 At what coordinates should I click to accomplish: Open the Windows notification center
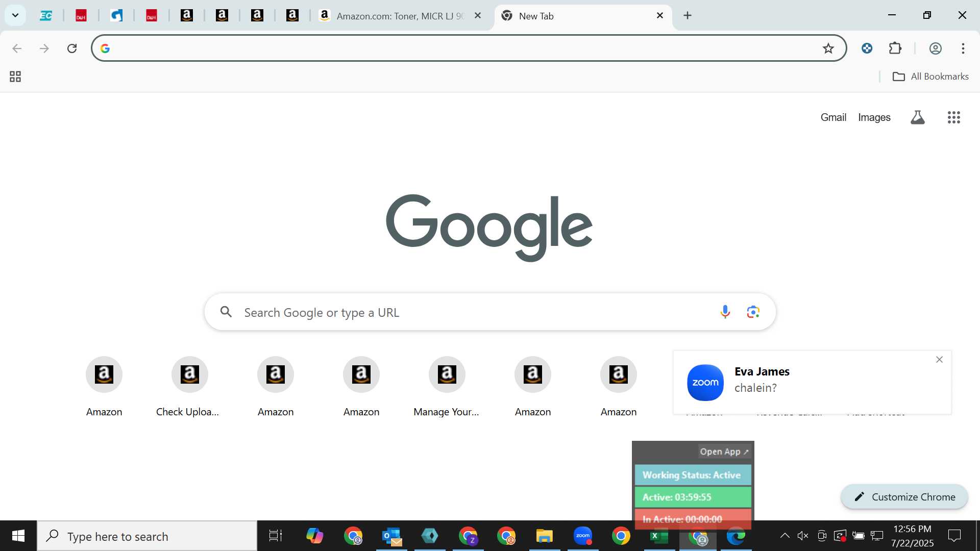point(954,536)
